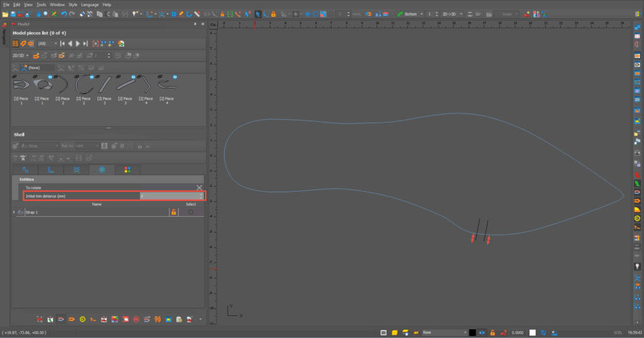Image resolution: width=644 pixels, height=338 pixels.
Task: Click the stepper arrows on value 1 field
Action: point(436,14)
